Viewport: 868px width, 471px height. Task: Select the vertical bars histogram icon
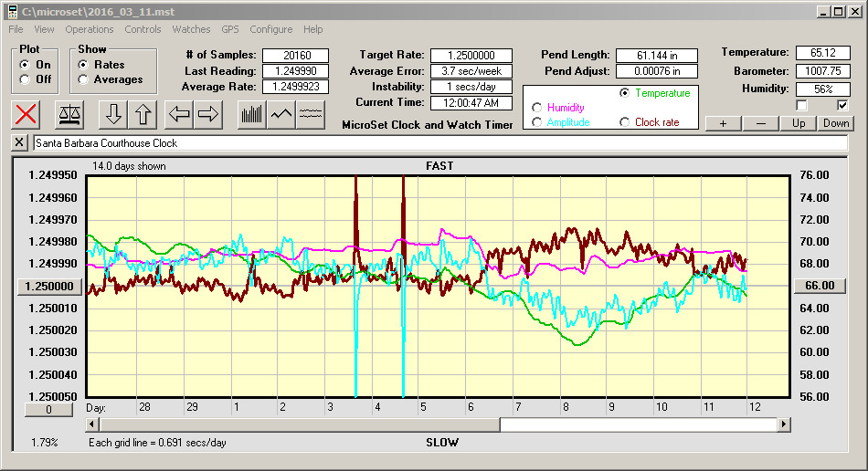pyautogui.click(x=252, y=114)
